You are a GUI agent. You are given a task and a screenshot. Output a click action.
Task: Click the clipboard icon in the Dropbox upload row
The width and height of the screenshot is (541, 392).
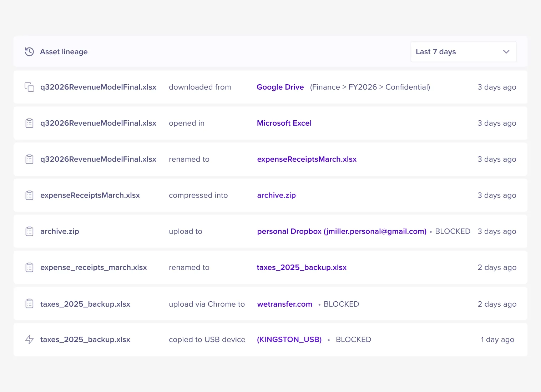[30, 231]
